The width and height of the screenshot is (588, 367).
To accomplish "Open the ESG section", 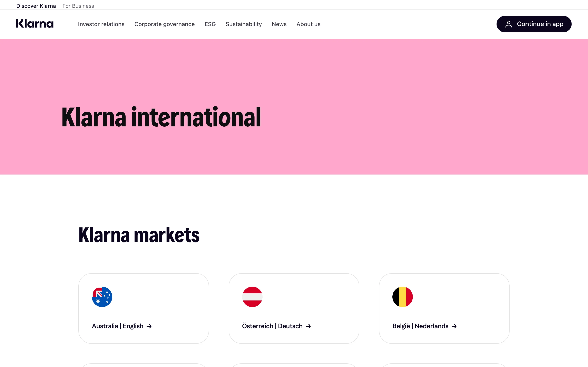I will [210, 24].
